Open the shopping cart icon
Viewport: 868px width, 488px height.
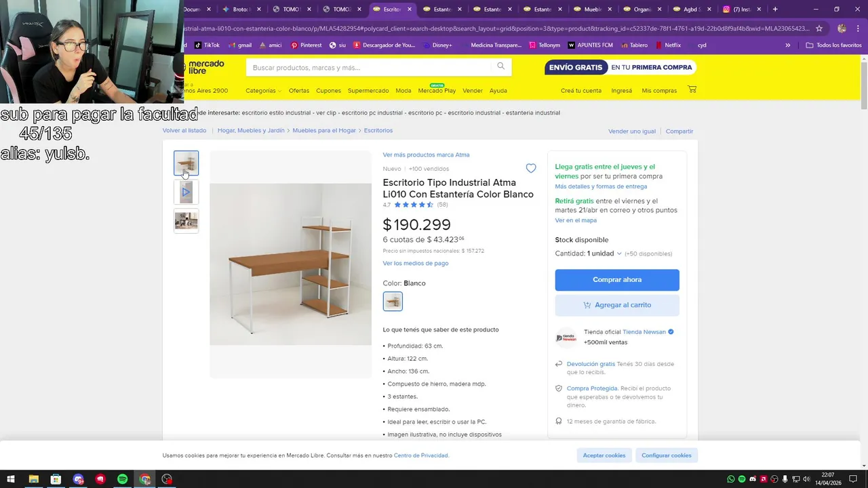tap(692, 89)
